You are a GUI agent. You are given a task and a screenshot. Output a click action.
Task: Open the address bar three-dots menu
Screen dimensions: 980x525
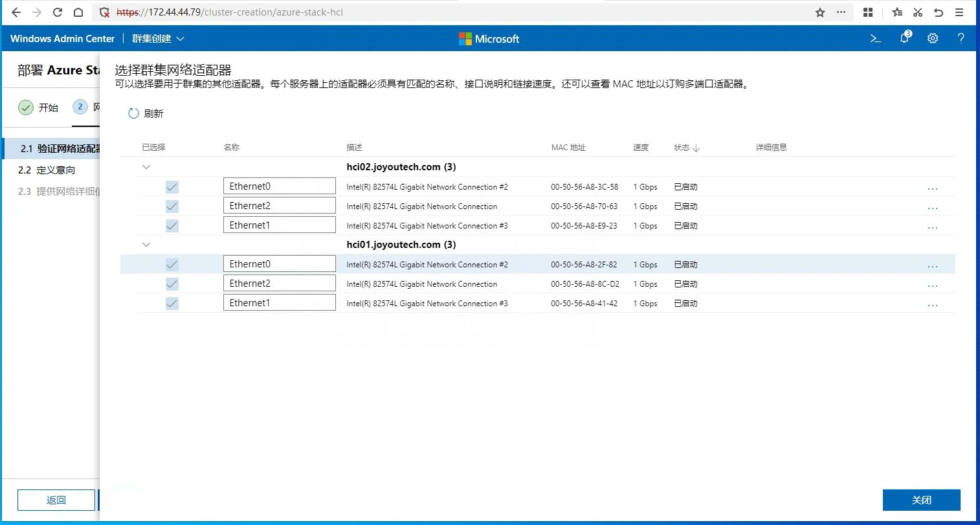(841, 12)
